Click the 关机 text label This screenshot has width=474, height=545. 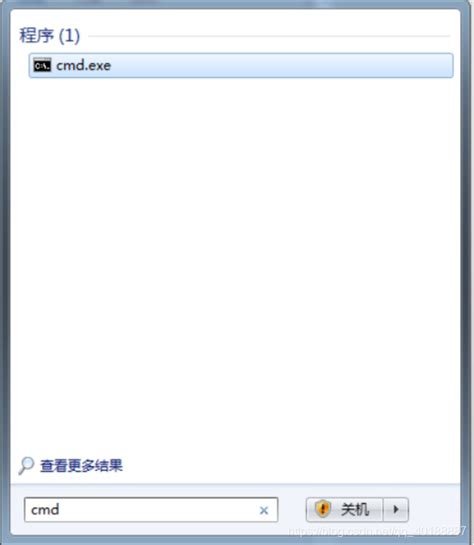(x=354, y=510)
